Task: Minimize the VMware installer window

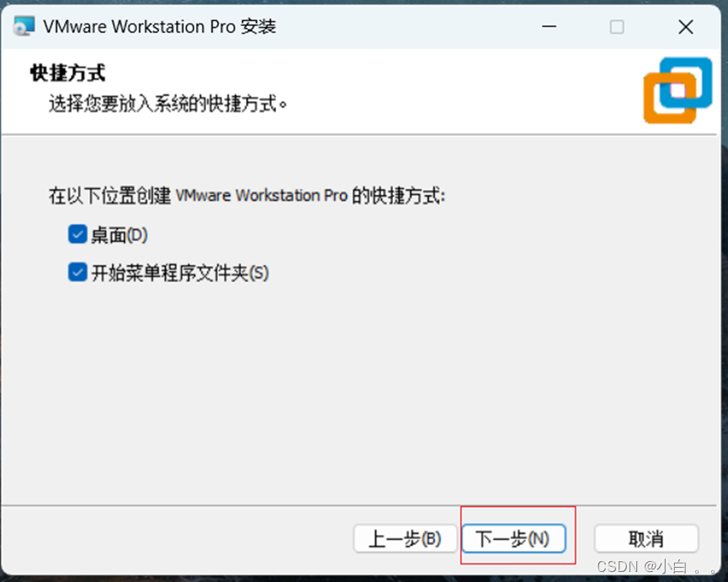Action: (549, 26)
